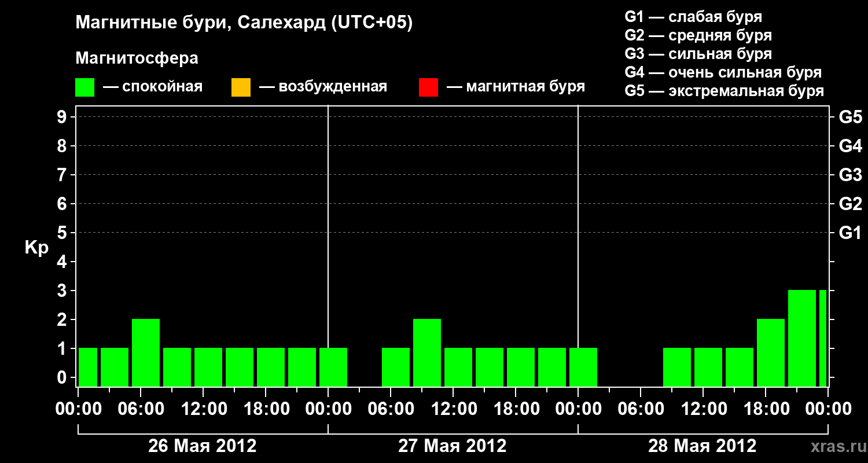Screen dimensions: 868x463
Task: Click the 'G1' label on the right axis
Action: [x=850, y=233]
